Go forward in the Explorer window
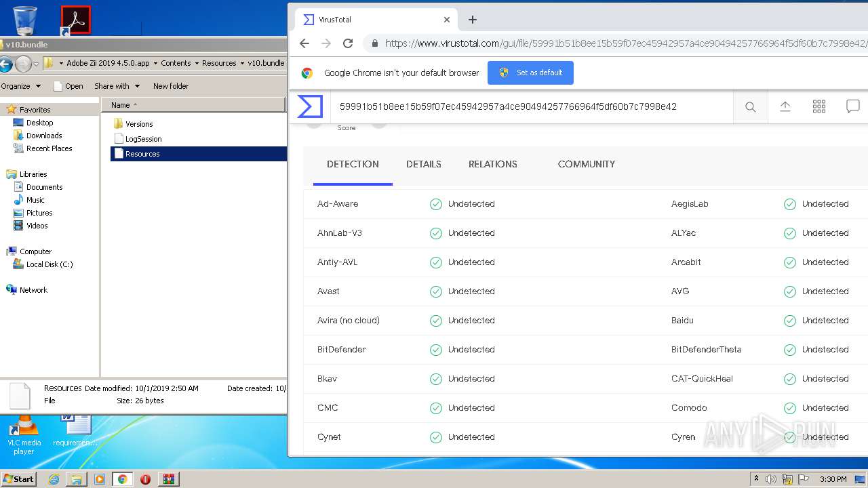 click(23, 64)
